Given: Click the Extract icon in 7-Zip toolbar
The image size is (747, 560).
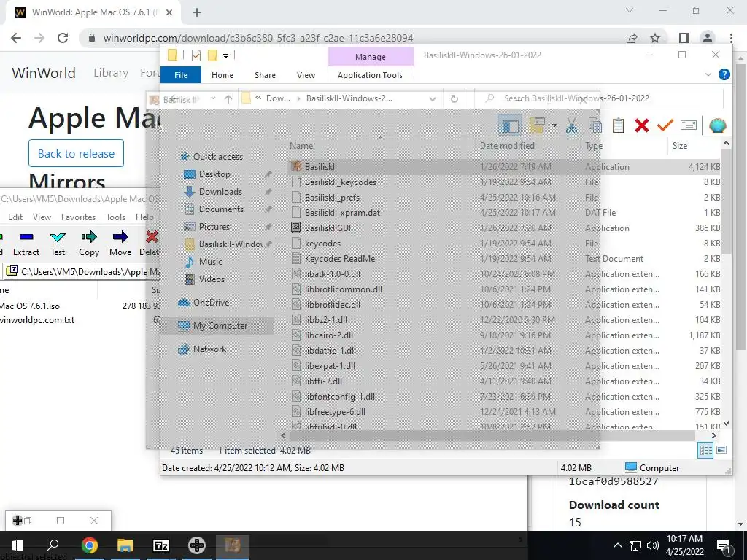Looking at the screenshot, I should [26, 244].
